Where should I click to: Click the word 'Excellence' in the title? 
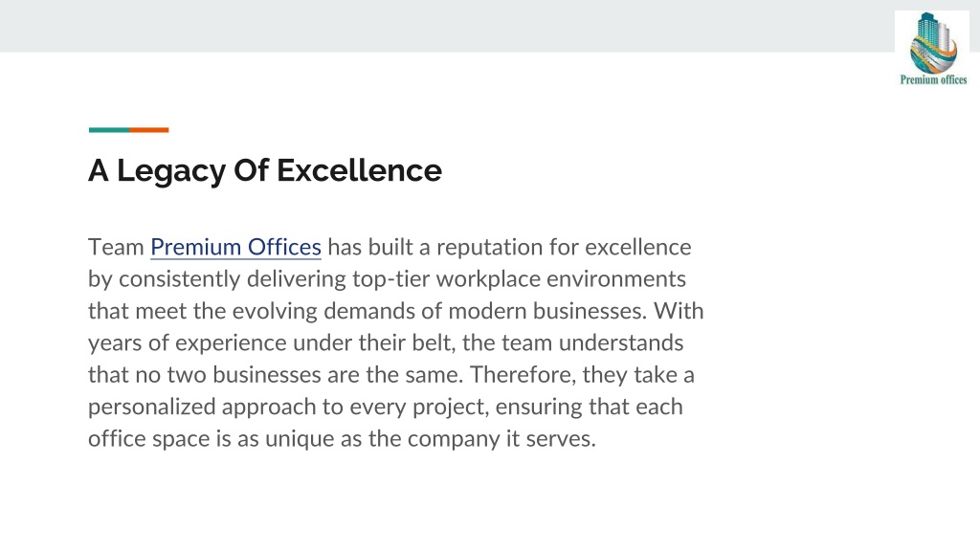(x=360, y=170)
